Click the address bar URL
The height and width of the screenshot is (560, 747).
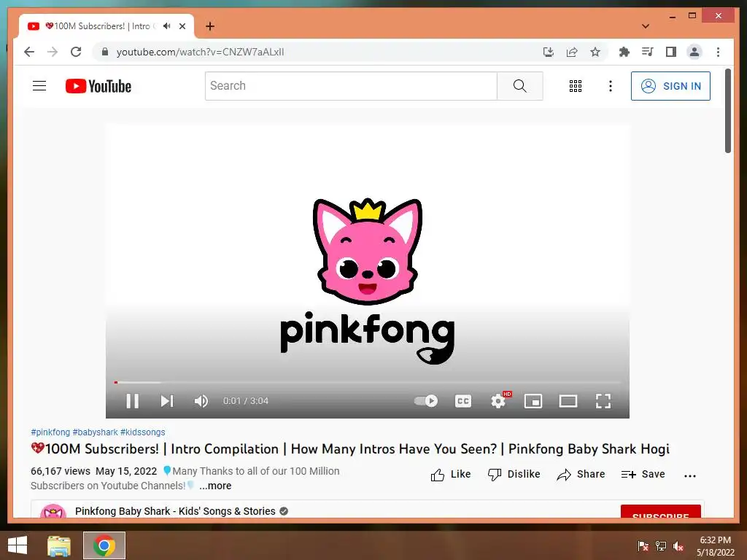pos(200,52)
